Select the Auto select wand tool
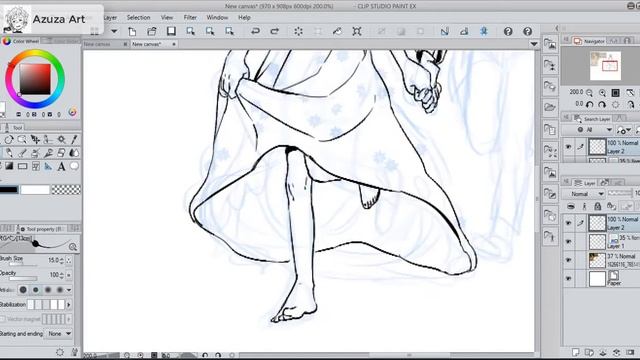 pos(61,140)
